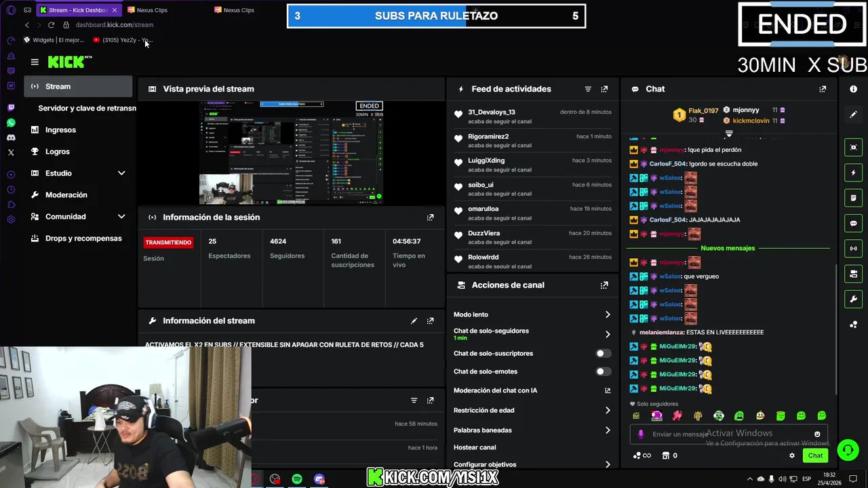Click the Nuevos mensajes divider in chat

[x=728, y=248]
